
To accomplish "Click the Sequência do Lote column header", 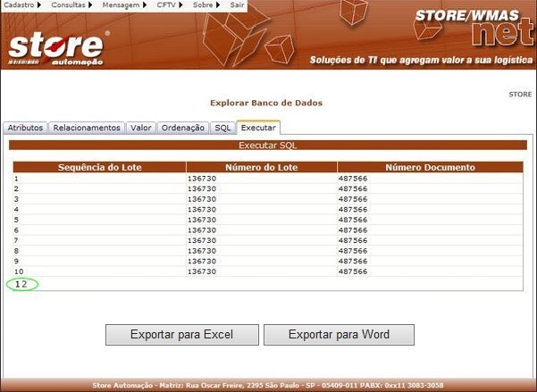I will (x=99, y=167).
